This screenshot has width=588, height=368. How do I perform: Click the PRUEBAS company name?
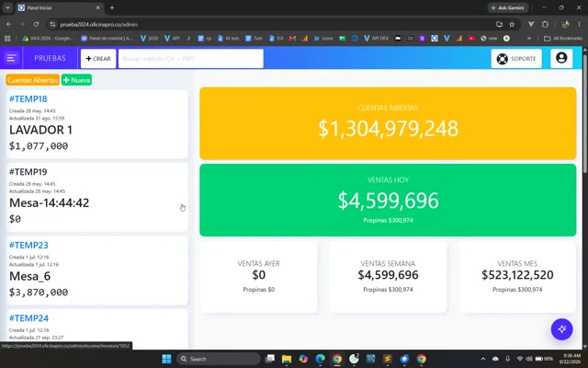click(50, 58)
